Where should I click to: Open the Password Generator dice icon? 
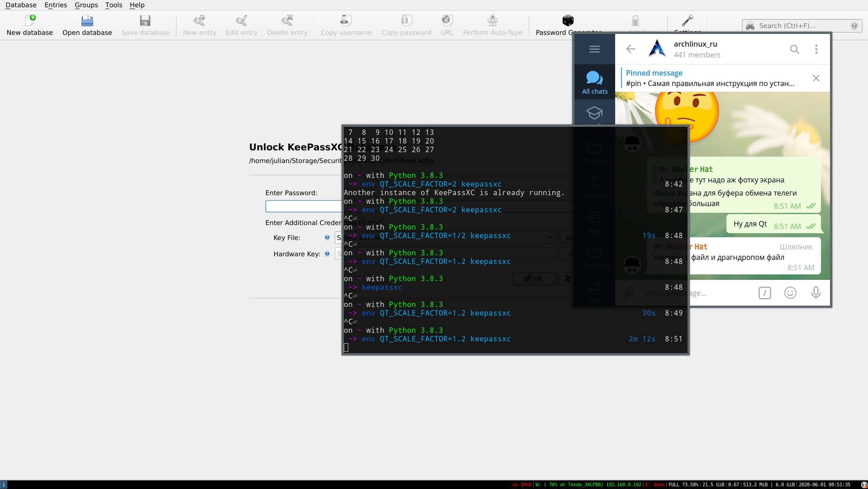pyautogui.click(x=568, y=20)
